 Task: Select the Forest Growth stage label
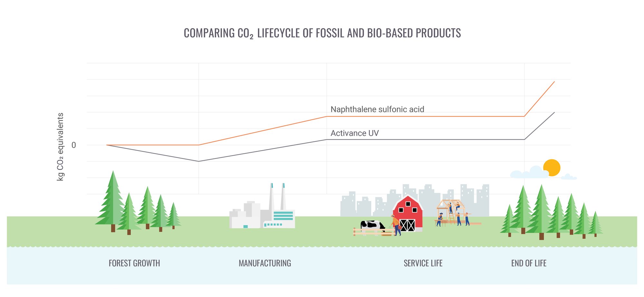[134, 263]
